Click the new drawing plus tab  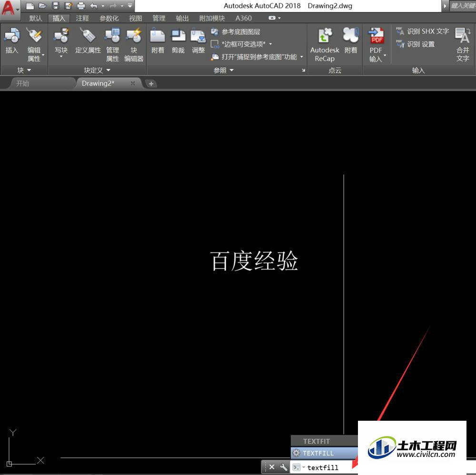pyautogui.click(x=151, y=83)
